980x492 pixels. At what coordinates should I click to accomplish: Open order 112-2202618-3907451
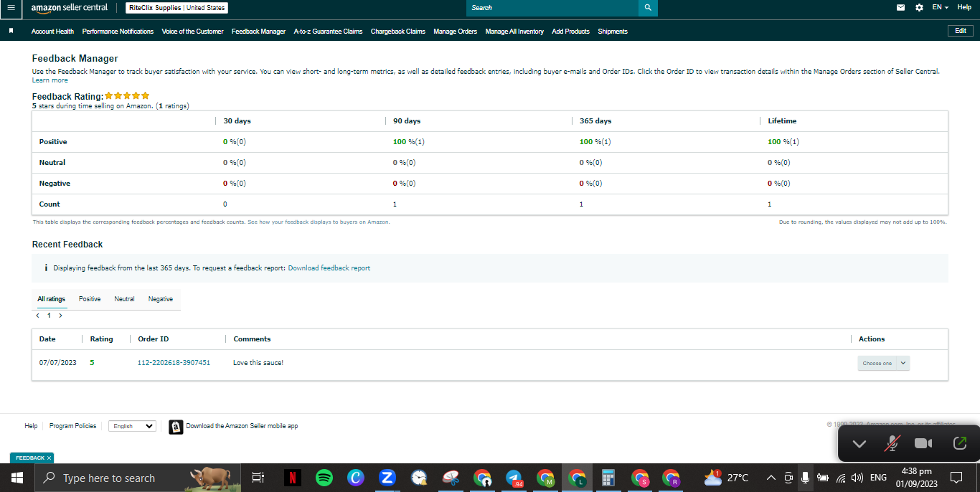click(174, 363)
